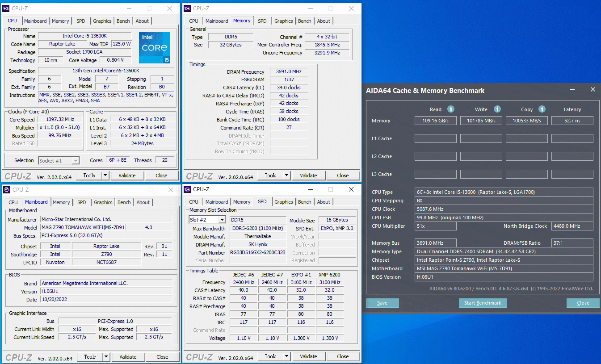The height and width of the screenshot is (364, 601).
Task: Click CPU-Z app icon in SPD window title
Action: 188,189
